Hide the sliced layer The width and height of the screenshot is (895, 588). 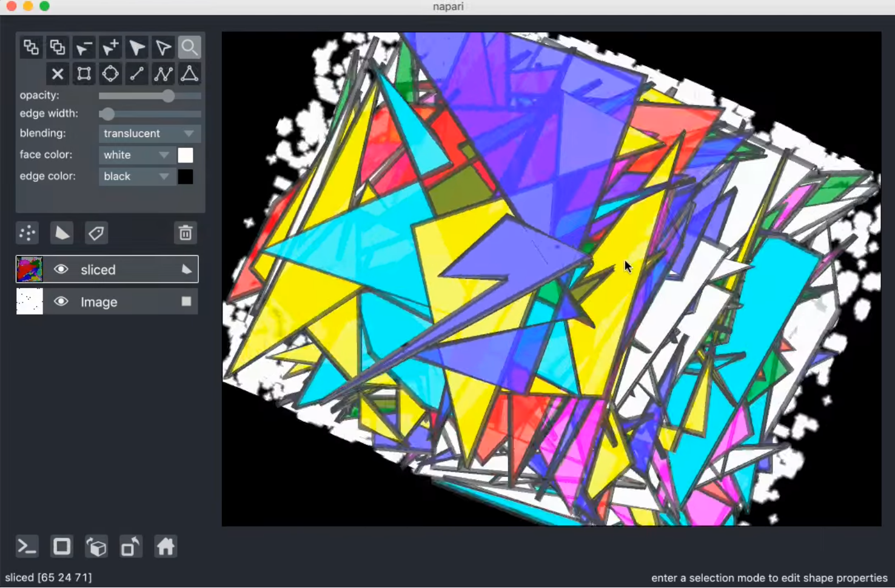(61, 269)
